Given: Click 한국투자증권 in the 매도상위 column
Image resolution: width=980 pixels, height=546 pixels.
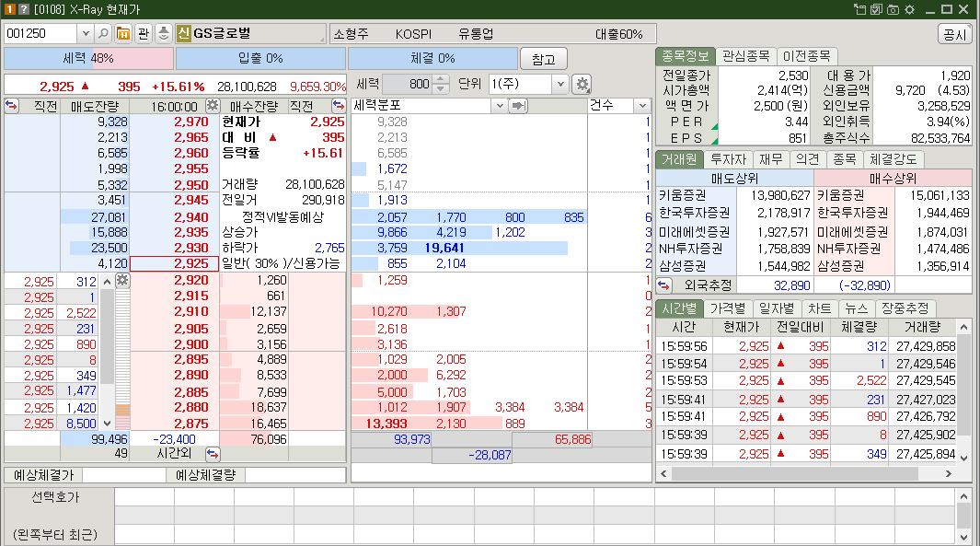Looking at the screenshot, I should [x=695, y=214].
